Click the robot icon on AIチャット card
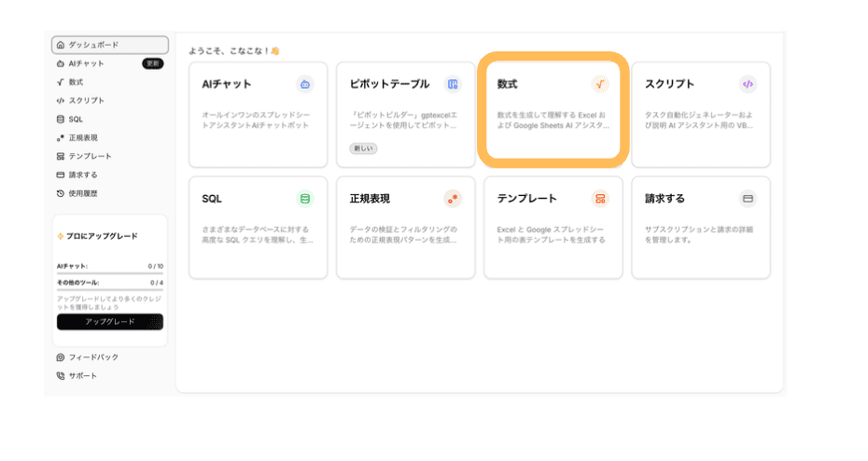Screen dimensions: 868x461 click(x=304, y=85)
